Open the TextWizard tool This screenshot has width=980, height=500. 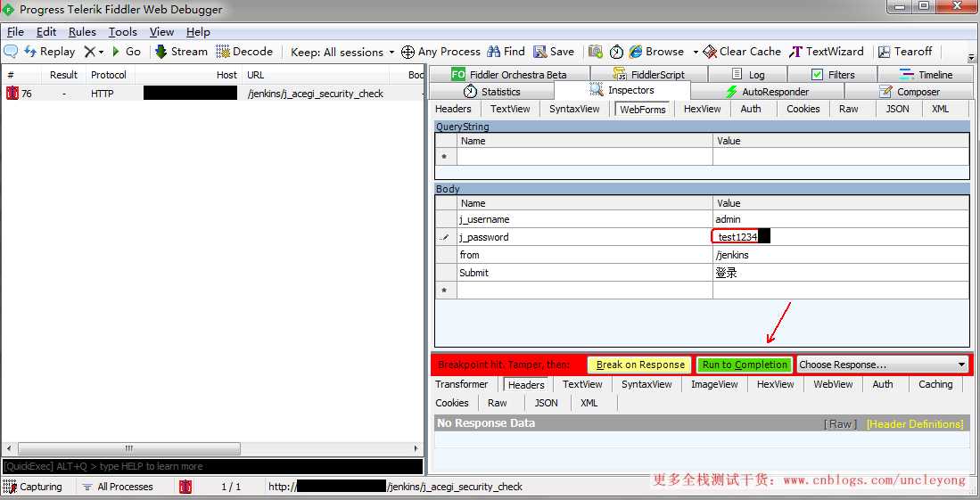(x=827, y=52)
